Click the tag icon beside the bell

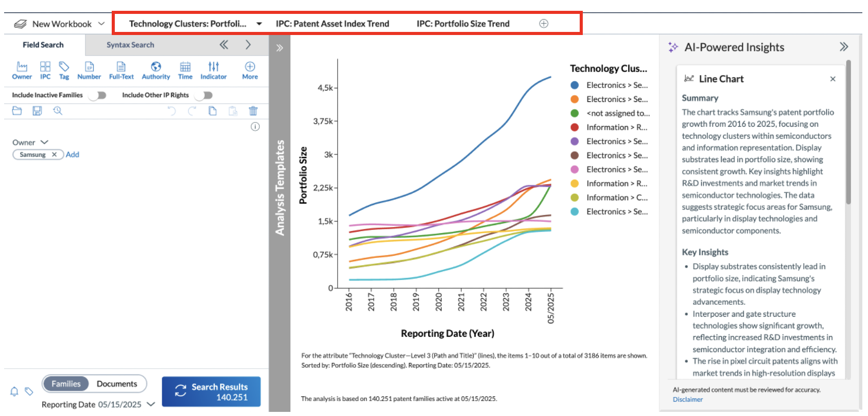tap(29, 392)
